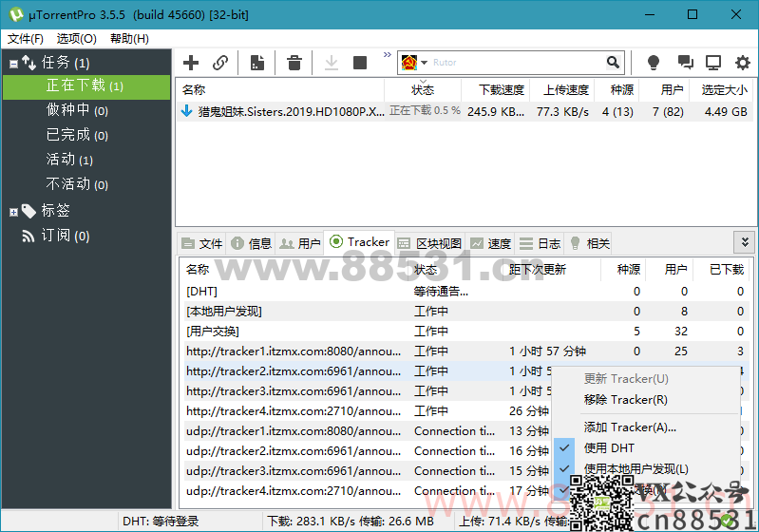This screenshot has width=759, height=532.
Task: Toggle 使用本地用户发现(L) checkmark option
Action: point(645,468)
